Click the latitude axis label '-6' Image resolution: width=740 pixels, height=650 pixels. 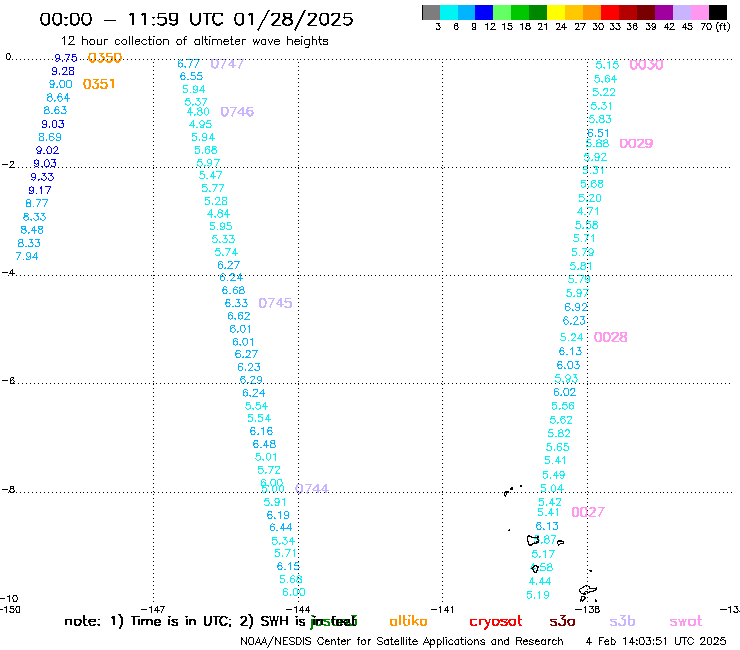tap(8, 380)
